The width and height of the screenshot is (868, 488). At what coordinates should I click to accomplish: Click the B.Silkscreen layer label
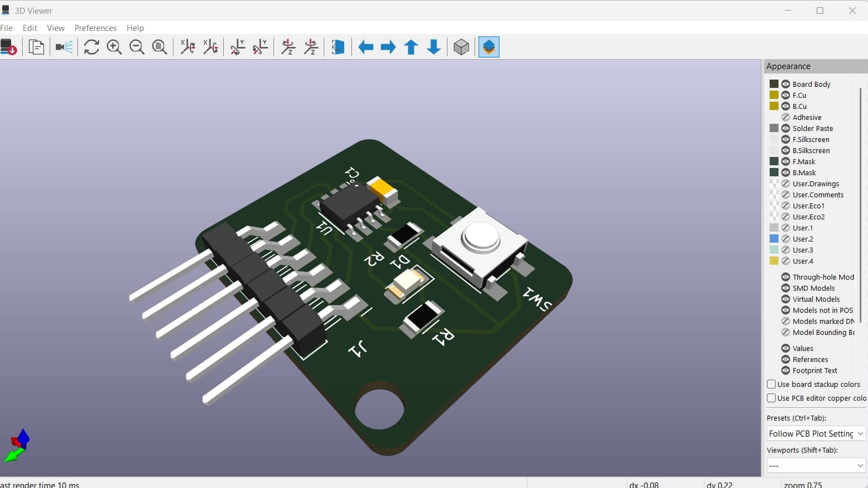tap(811, 150)
